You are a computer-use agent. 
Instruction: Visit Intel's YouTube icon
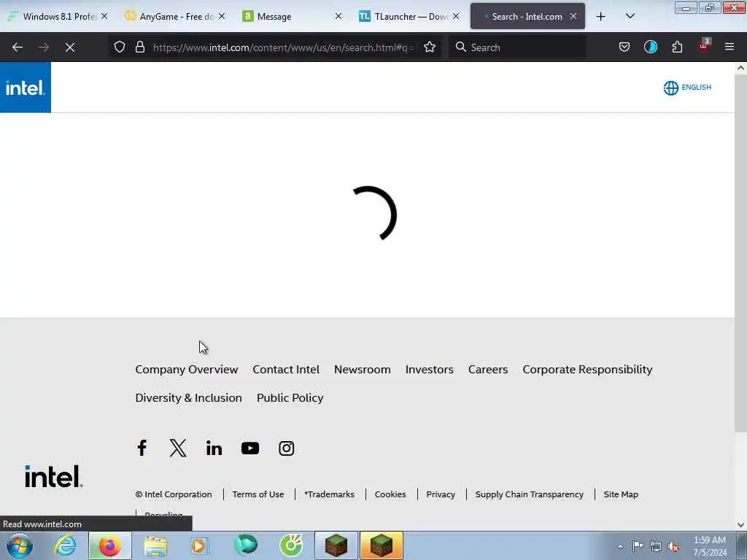coord(250,448)
